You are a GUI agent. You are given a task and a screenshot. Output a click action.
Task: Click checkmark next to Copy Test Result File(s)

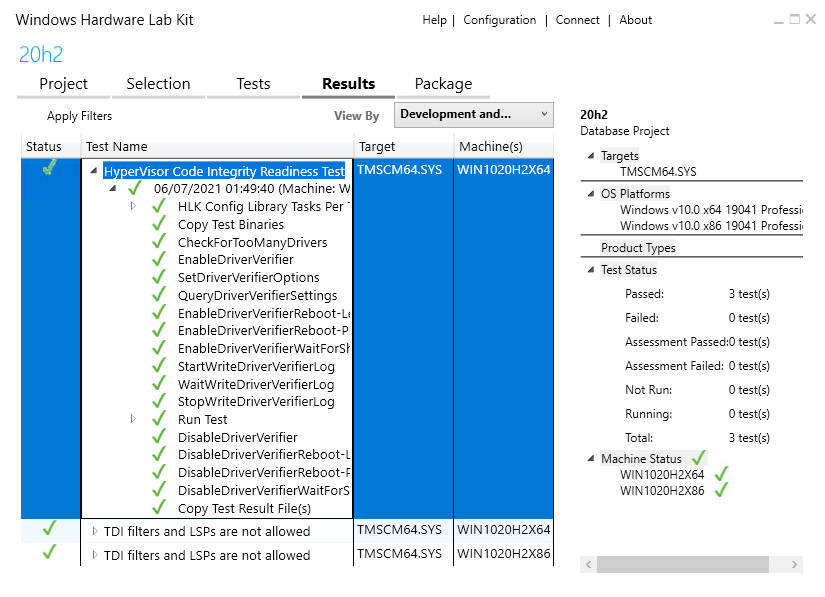click(x=159, y=508)
